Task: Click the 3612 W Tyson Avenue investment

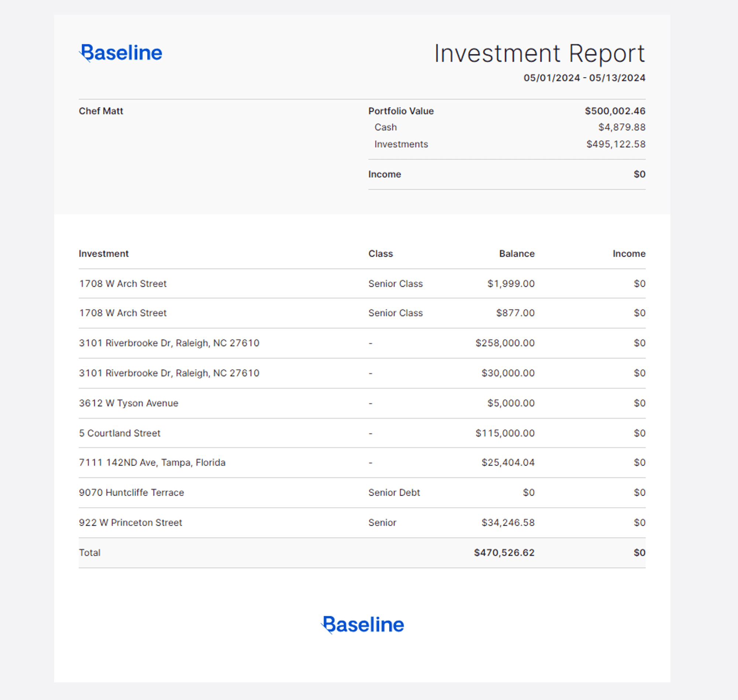Action: pos(128,403)
